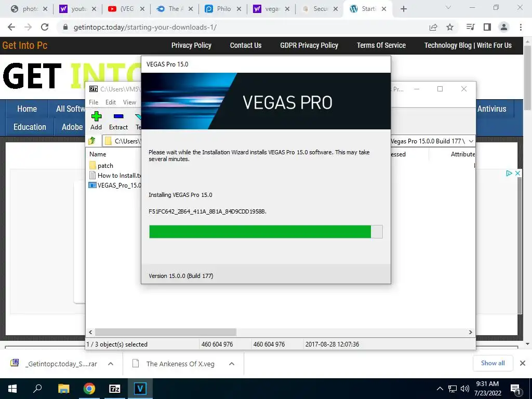Open the Education nav category
The width and height of the screenshot is (532, 399).
[x=30, y=127]
